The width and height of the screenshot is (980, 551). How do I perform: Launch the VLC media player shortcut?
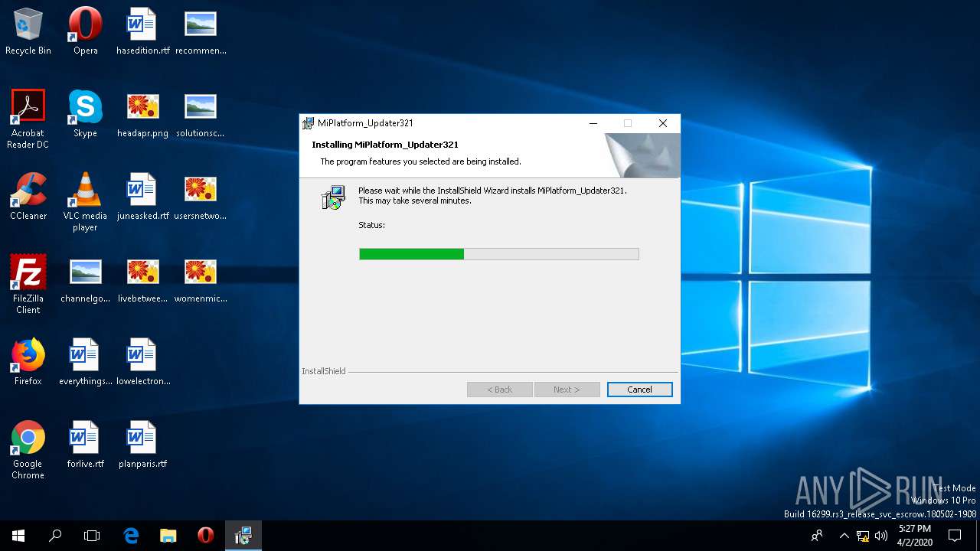[85, 202]
